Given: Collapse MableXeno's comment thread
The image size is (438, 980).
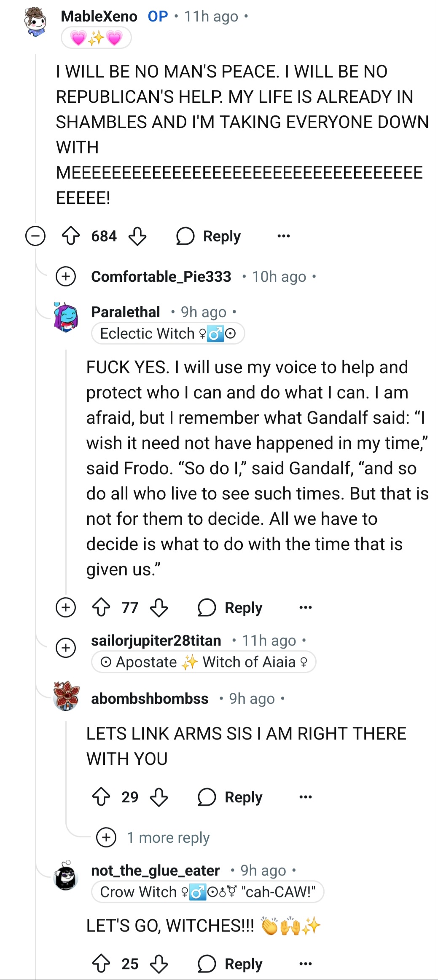Looking at the screenshot, I should coord(35,236).
